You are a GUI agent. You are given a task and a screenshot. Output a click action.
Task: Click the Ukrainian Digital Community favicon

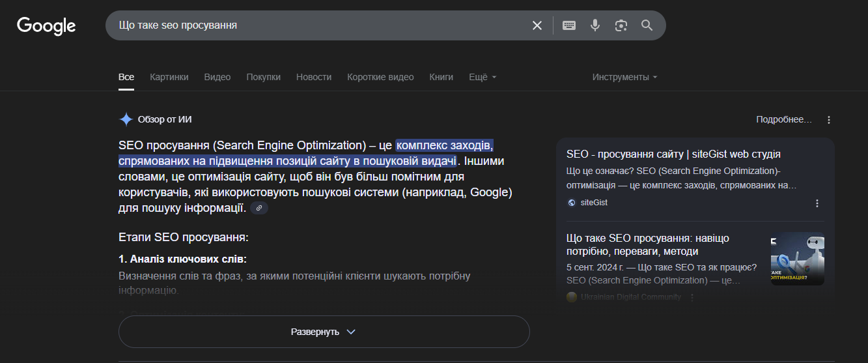(572, 297)
